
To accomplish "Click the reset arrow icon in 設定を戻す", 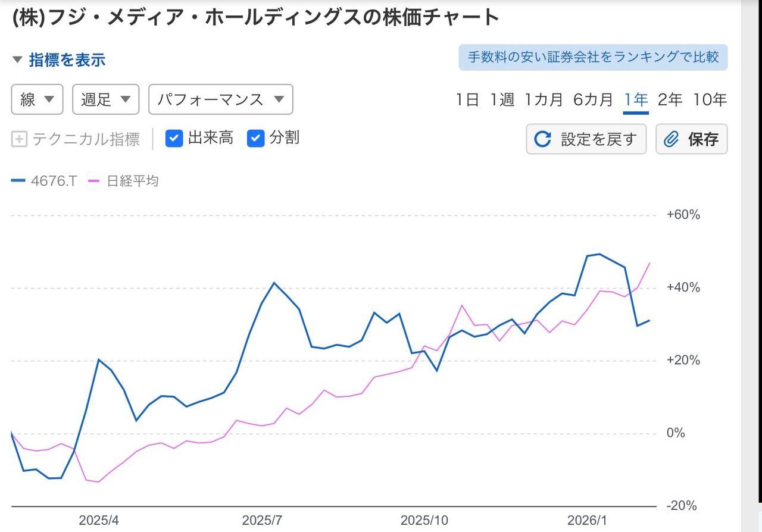I will pyautogui.click(x=542, y=139).
